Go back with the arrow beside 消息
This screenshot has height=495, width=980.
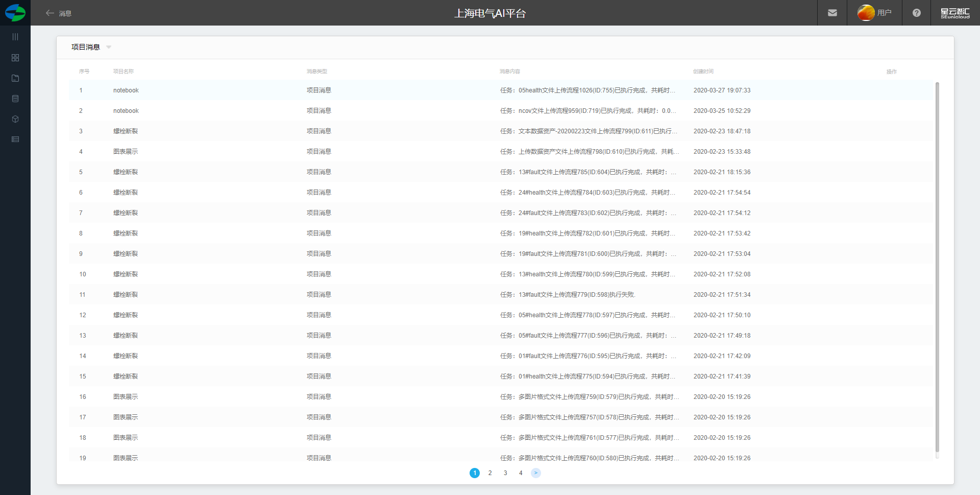[x=50, y=13]
